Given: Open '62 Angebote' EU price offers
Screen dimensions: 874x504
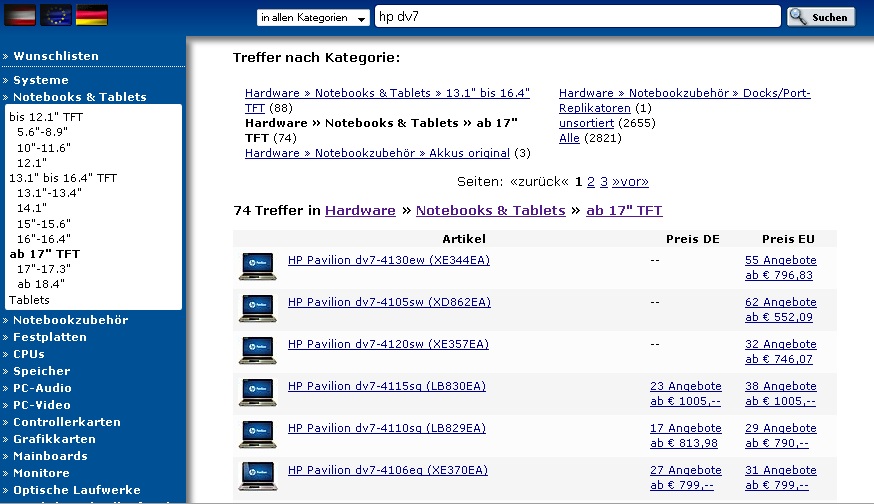Looking at the screenshot, I should [x=780, y=302].
